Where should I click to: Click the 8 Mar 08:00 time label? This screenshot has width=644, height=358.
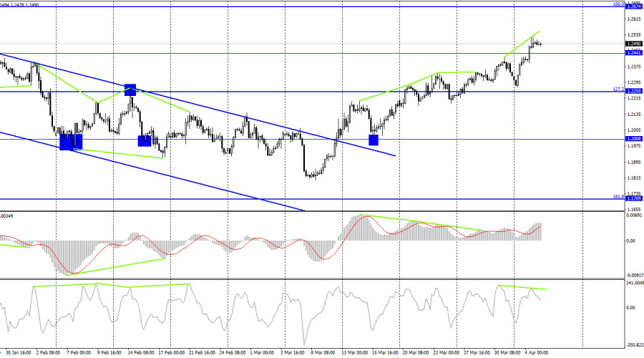[323, 353]
